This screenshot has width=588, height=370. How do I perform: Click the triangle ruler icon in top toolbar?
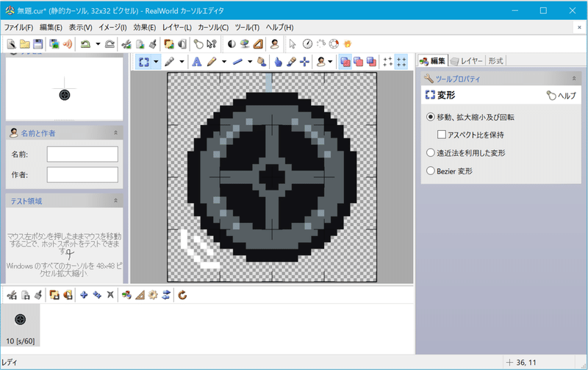tap(258, 44)
